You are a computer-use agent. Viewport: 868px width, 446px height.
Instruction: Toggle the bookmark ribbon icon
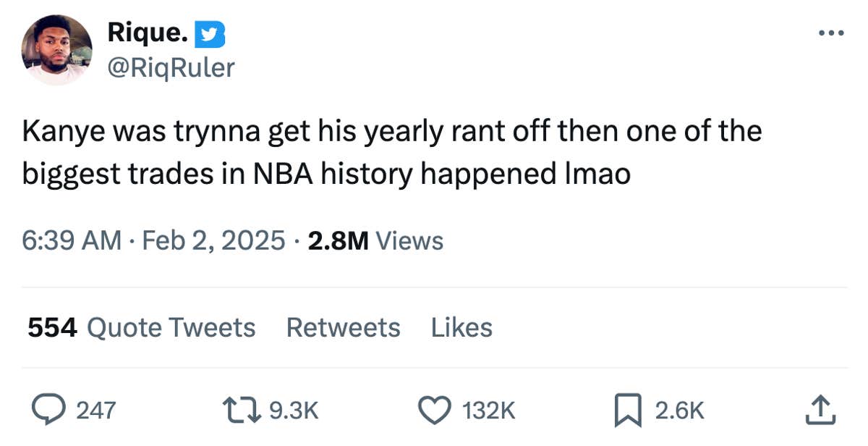629,409
